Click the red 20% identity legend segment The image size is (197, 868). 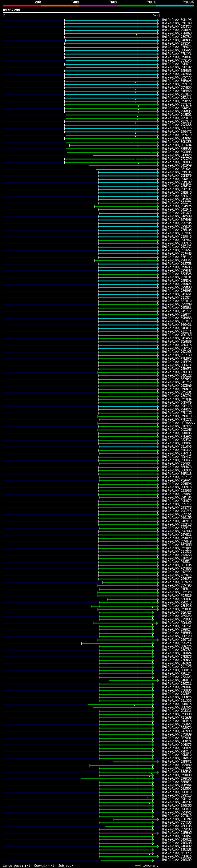tap(22, 6)
